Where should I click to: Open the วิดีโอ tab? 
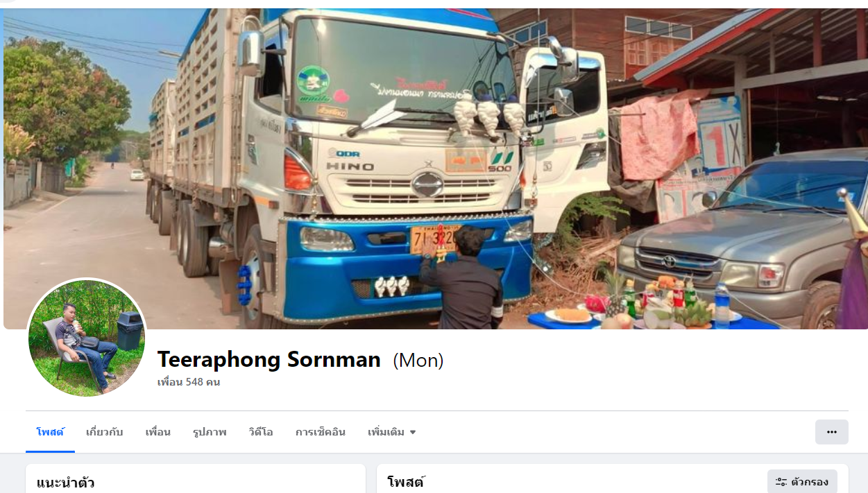[x=261, y=432]
